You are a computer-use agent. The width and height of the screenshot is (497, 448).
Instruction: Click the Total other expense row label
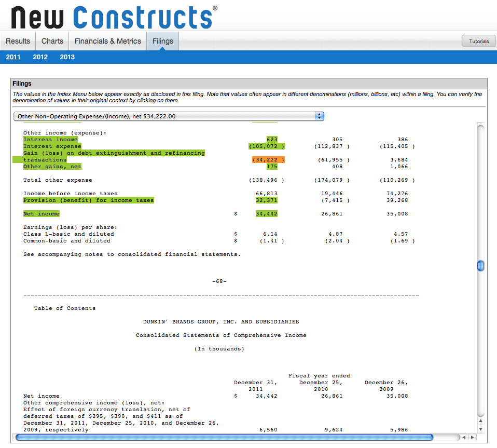coord(58,180)
